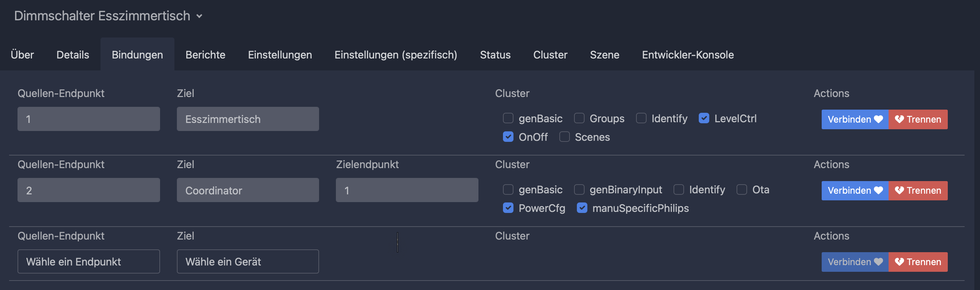The height and width of the screenshot is (290, 980).
Task: Uncheck the LevelCtrl cluster checkbox
Action: [703, 118]
